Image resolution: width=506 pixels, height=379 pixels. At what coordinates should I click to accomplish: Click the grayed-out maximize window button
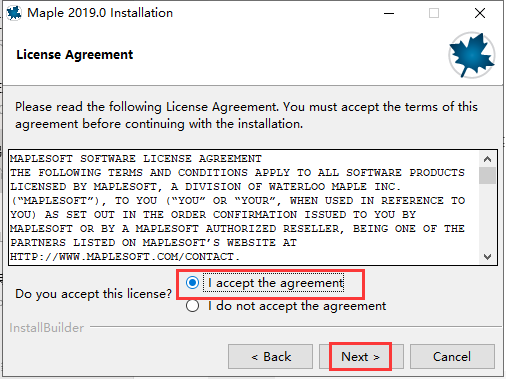tap(434, 13)
